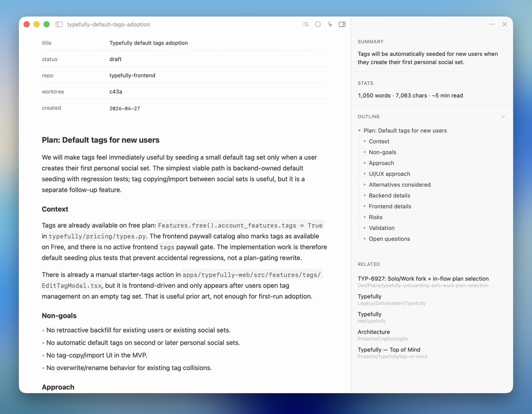Click the 'No automatic default tags' bullet
Image resolution: width=532 pixels, height=414 pixels.
click(x=143, y=343)
